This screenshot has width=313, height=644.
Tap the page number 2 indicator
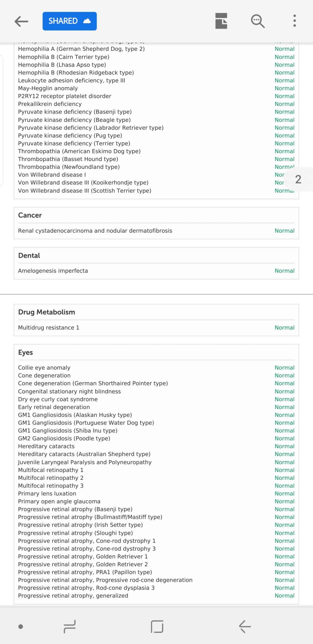[298, 179]
